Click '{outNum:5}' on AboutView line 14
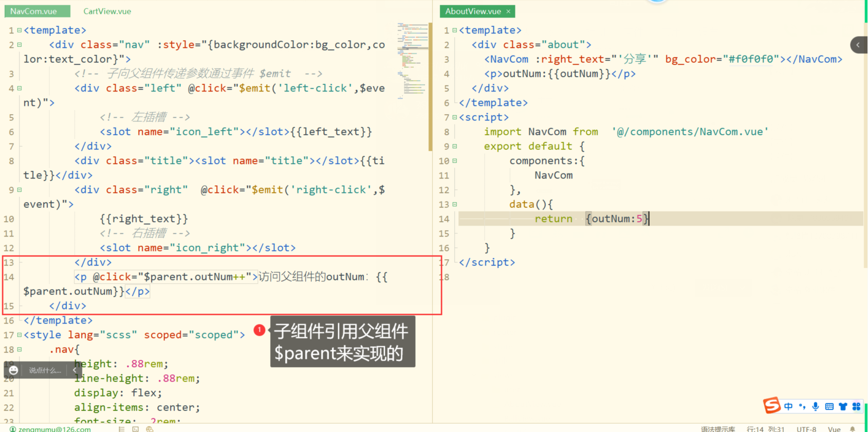The width and height of the screenshot is (868, 432). (617, 219)
